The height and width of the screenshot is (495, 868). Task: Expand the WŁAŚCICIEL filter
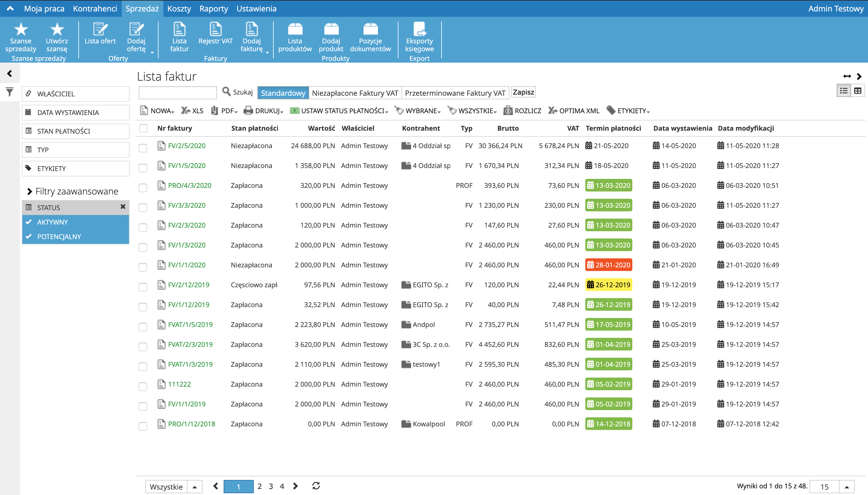76,94
